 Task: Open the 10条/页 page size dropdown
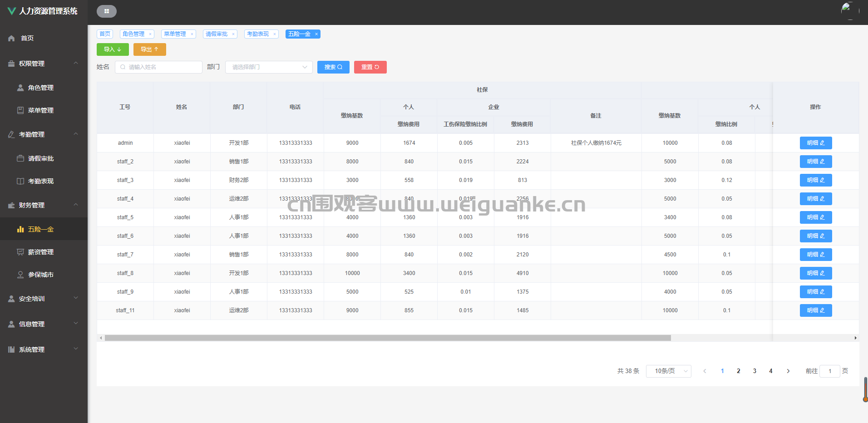[x=668, y=371]
